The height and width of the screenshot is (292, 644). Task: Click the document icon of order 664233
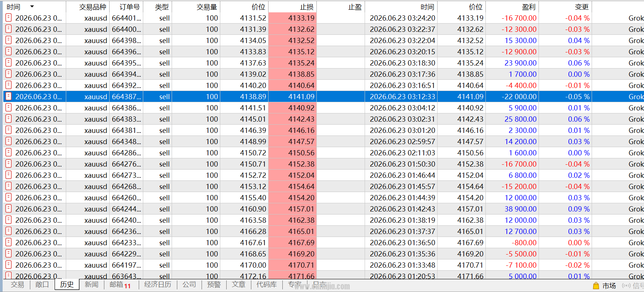9,242
